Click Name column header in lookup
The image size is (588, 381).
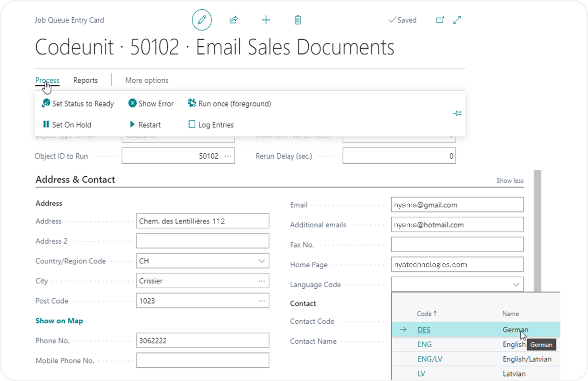tap(510, 314)
